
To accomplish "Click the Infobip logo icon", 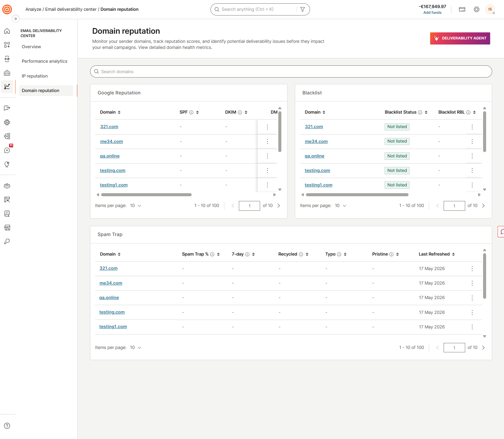I will click(7, 9).
